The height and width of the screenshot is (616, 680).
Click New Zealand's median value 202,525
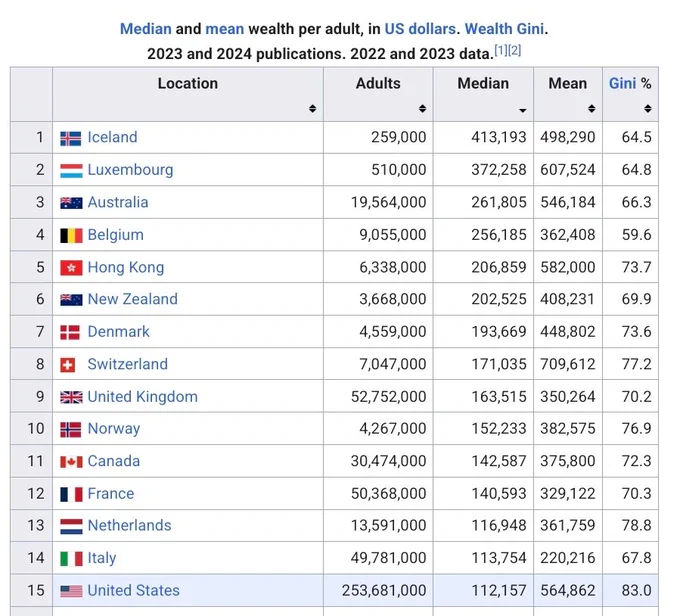[x=499, y=299]
